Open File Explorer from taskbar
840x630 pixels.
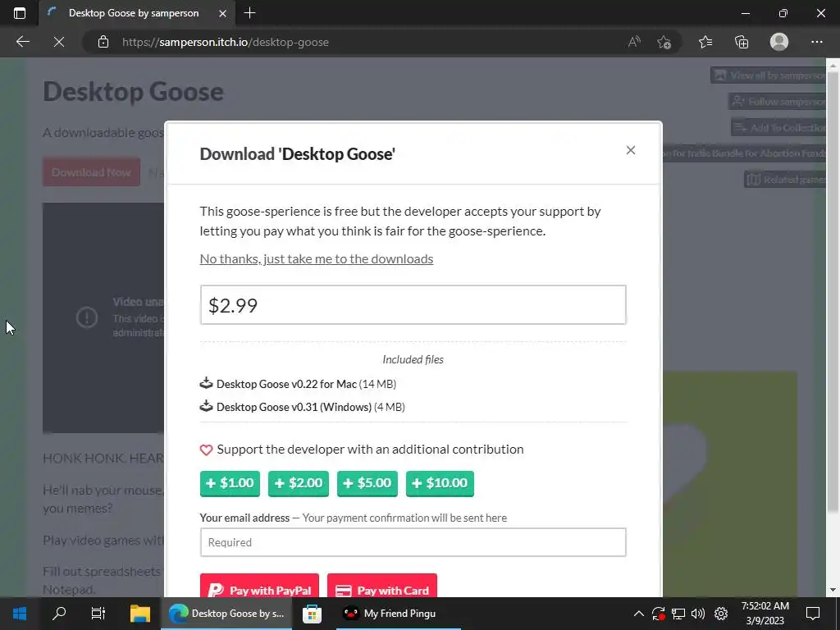coord(140,614)
